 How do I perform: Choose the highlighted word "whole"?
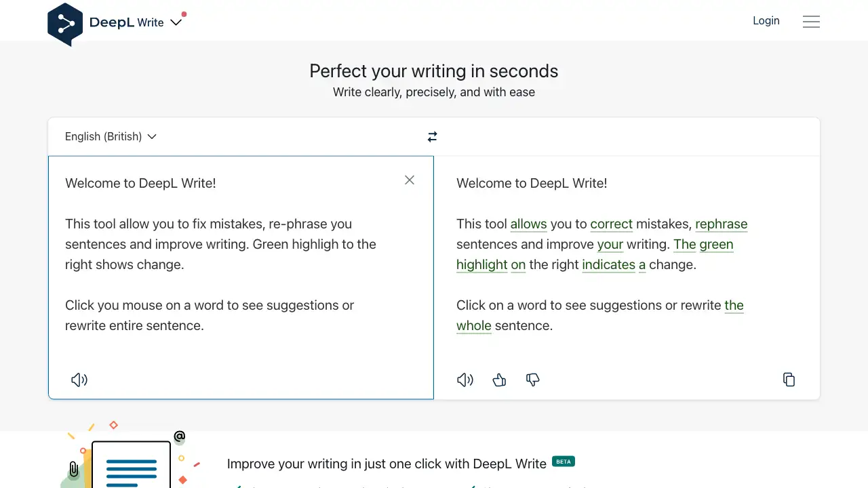[473, 326]
